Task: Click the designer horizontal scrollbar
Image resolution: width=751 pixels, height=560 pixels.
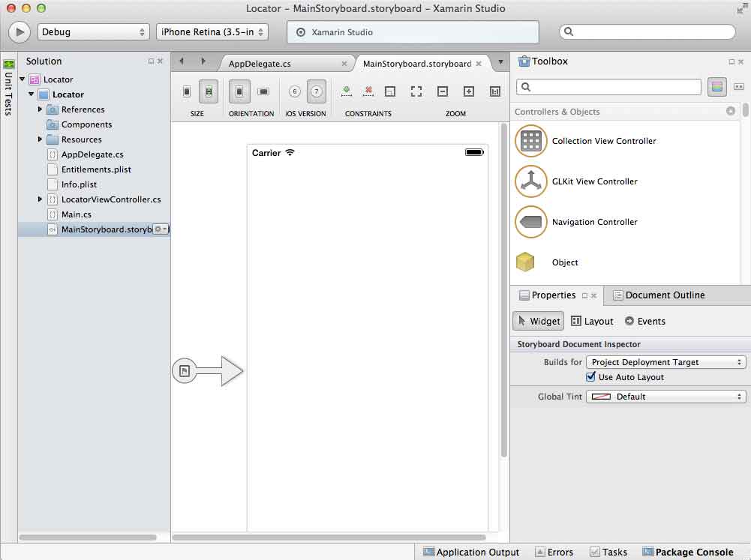Action: (329, 537)
